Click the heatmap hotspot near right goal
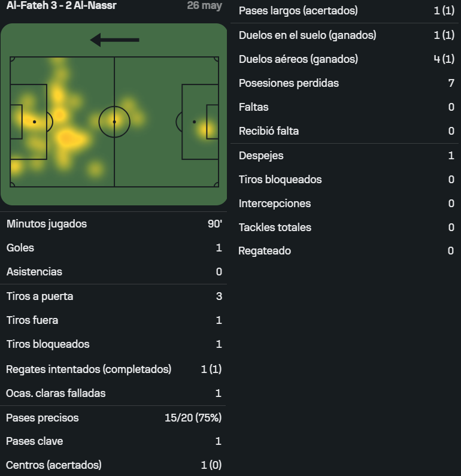This screenshot has height=476, width=461. pos(209,129)
